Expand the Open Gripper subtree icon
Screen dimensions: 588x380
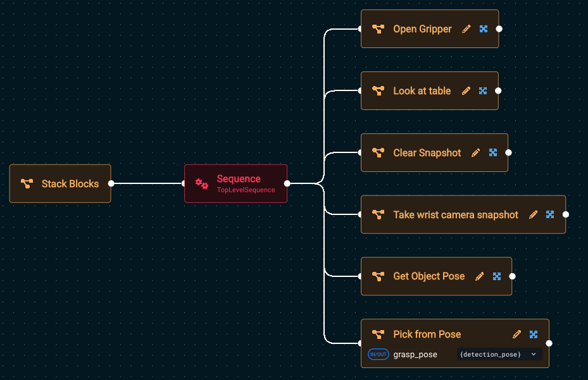tap(484, 29)
